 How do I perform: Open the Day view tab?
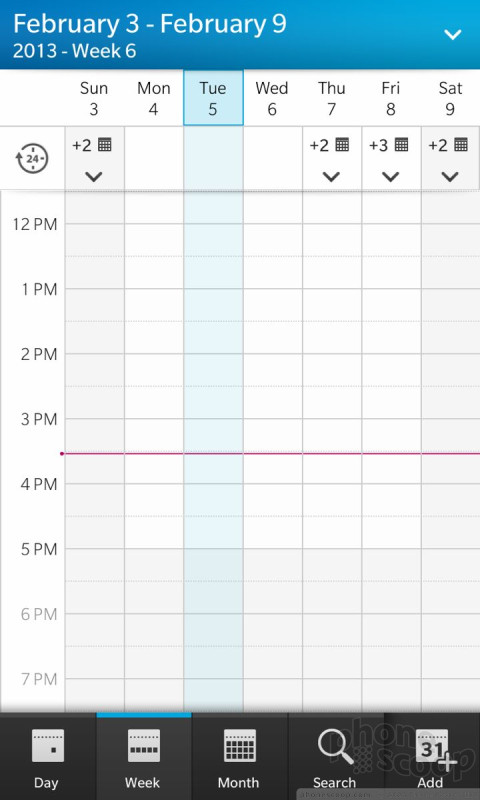[x=47, y=758]
